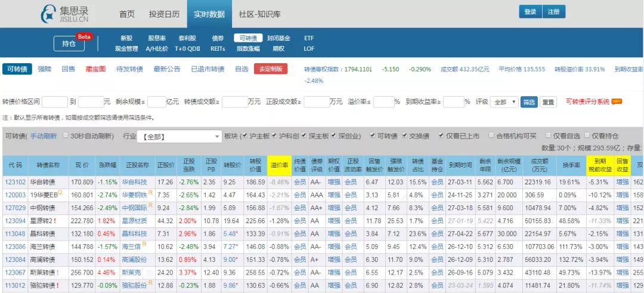
Task: Open 期权 in the blue submenu
Action: point(278,48)
